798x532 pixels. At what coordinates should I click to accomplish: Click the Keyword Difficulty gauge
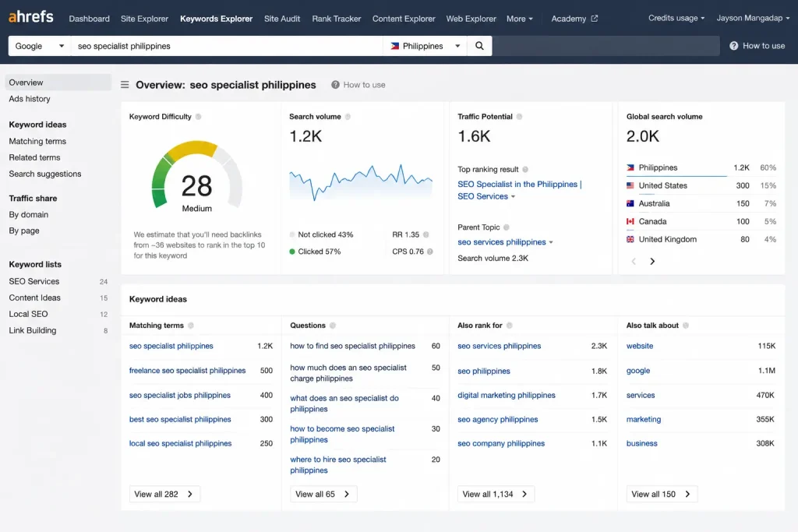tap(197, 174)
